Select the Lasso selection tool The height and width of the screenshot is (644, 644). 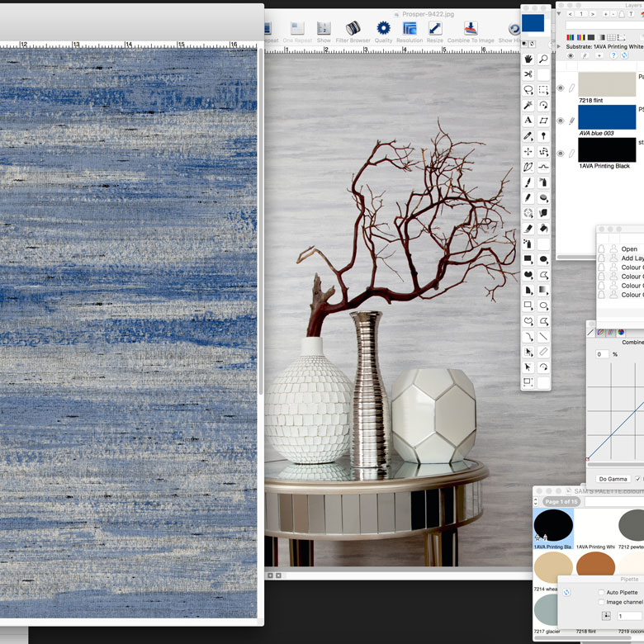(528, 90)
